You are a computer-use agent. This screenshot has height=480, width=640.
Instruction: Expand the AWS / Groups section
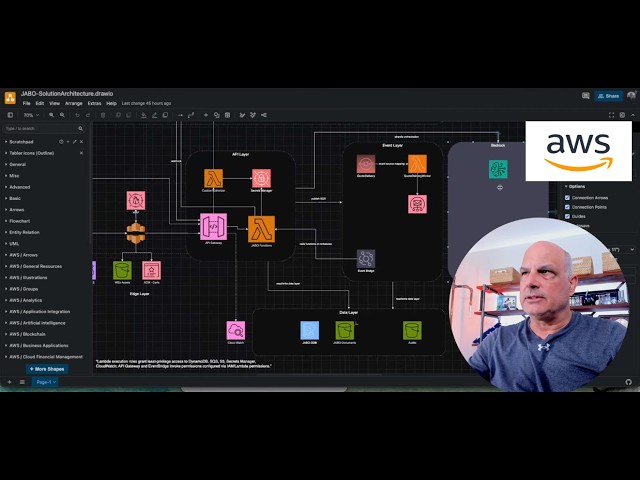tap(22, 289)
